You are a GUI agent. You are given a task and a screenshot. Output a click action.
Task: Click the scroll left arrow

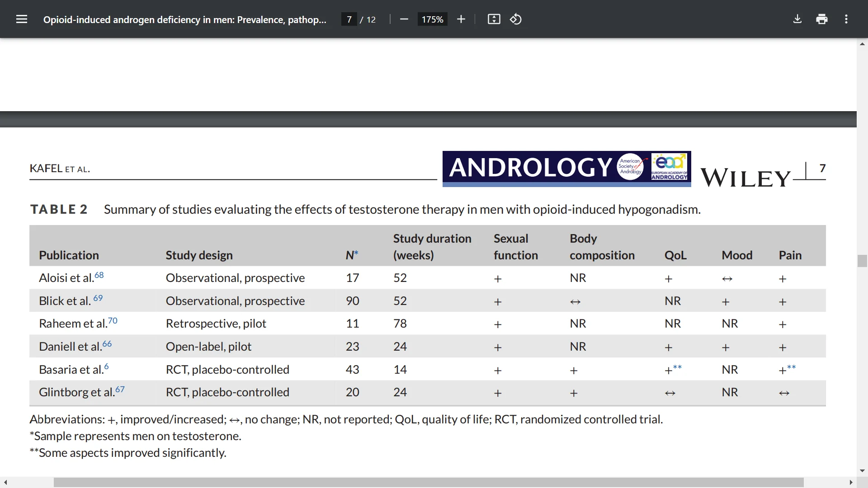click(x=5, y=483)
